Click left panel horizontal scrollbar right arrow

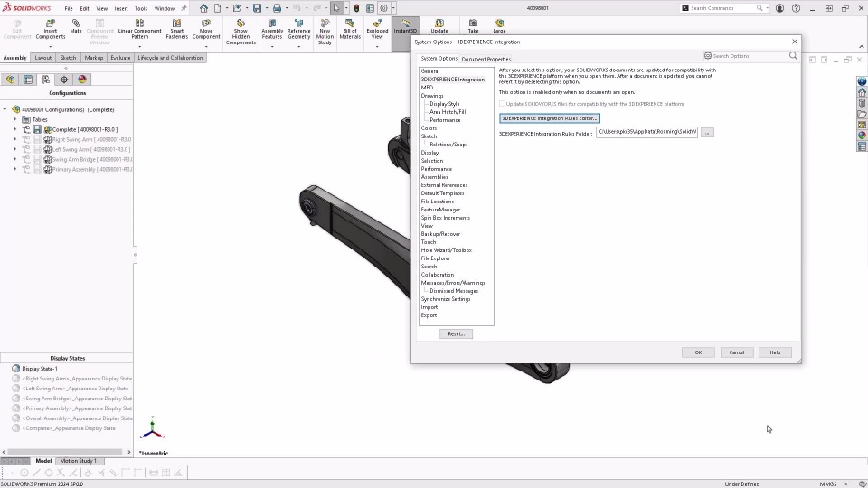[x=129, y=452]
